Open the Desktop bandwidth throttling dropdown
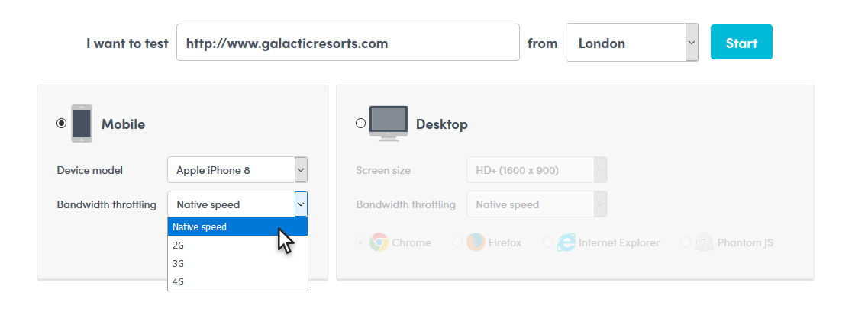 (x=537, y=204)
